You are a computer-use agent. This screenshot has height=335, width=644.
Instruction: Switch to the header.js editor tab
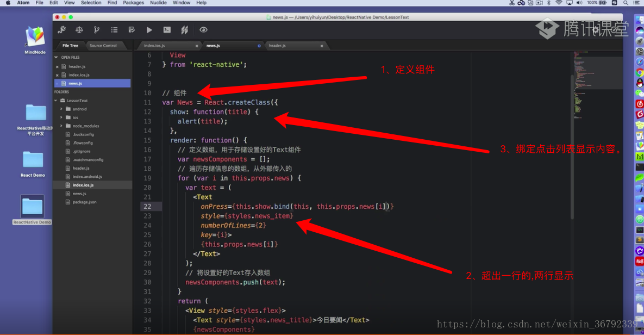(295, 46)
